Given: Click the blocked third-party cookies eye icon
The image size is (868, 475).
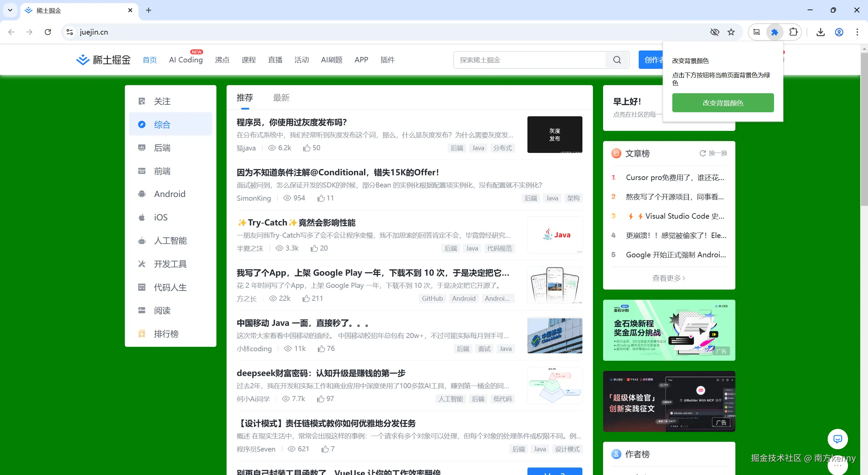Looking at the screenshot, I should click(714, 32).
